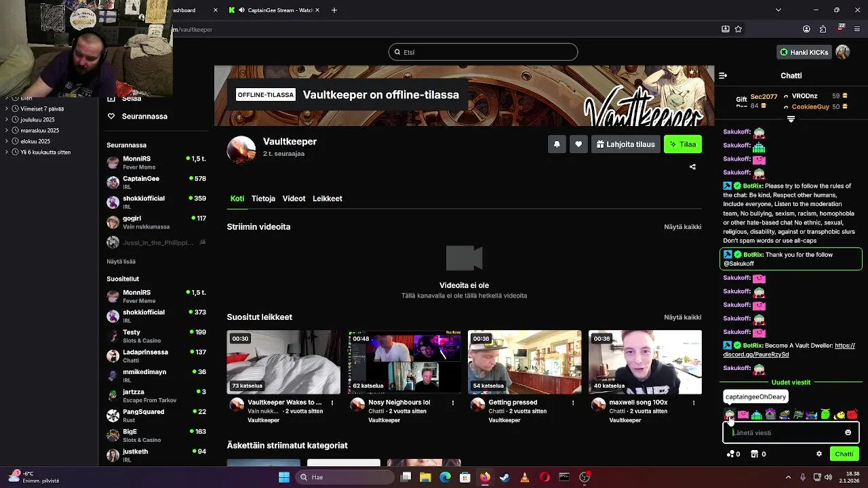The height and width of the screenshot is (488, 868).
Task: Play the maxwell song 100x clip thumbnail
Action: pyautogui.click(x=645, y=363)
